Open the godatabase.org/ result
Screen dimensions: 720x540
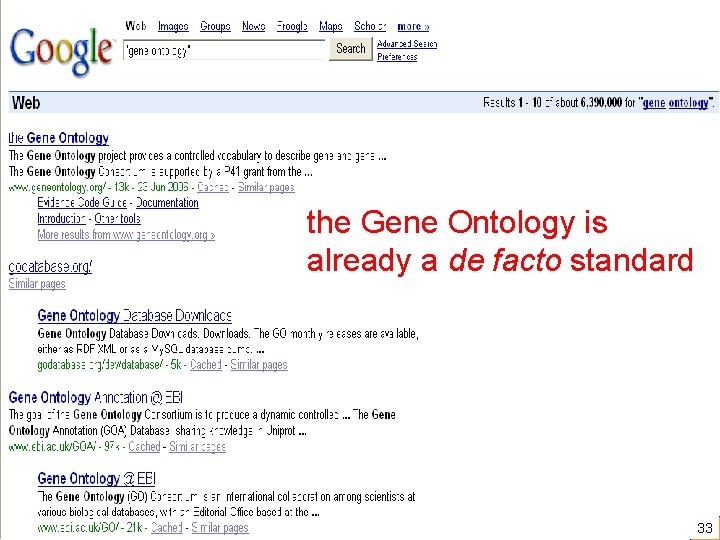click(x=50, y=267)
